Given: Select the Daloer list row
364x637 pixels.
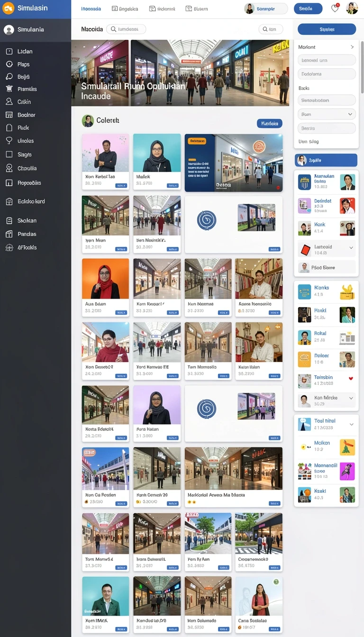Looking at the screenshot, I should tap(327, 359).
